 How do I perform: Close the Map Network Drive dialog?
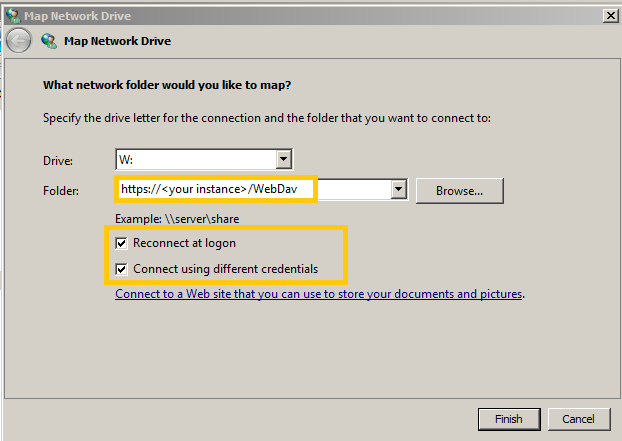(x=609, y=14)
